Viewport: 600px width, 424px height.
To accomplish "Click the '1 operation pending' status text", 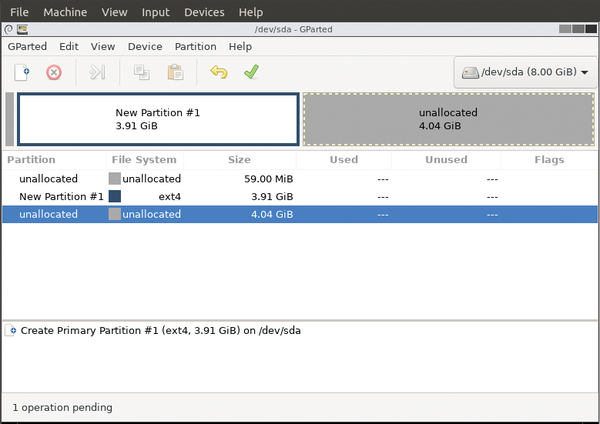I will (x=62, y=408).
